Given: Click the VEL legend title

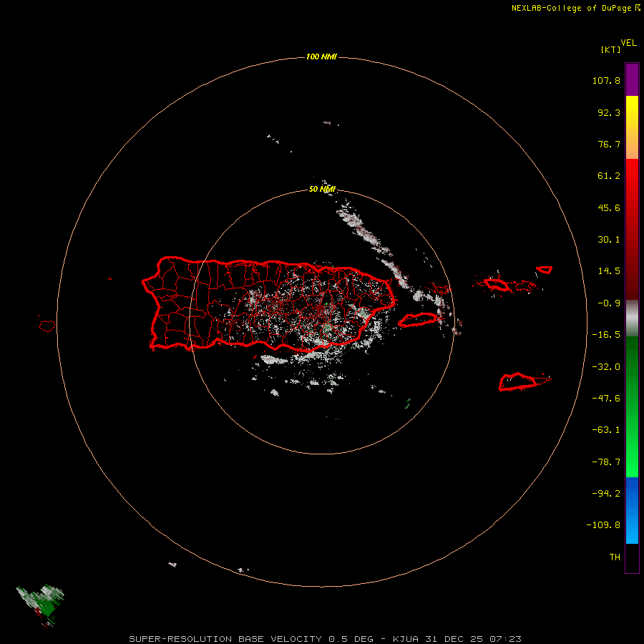Looking at the screenshot, I should coord(628,43).
